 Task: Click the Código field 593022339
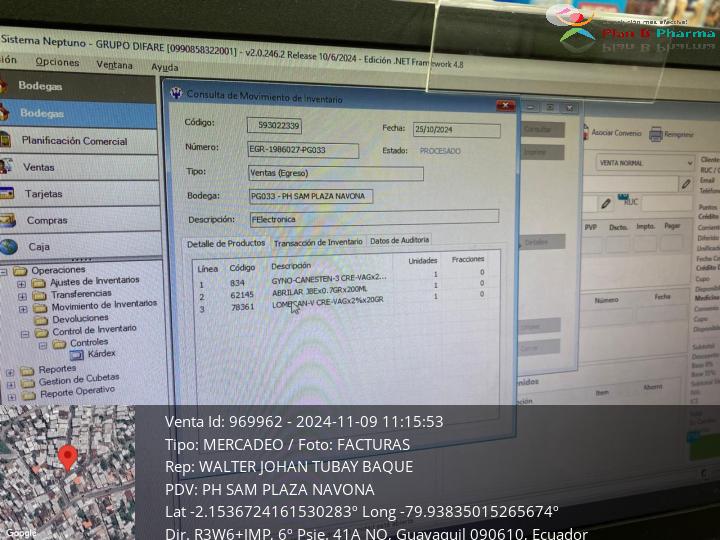pos(274,125)
